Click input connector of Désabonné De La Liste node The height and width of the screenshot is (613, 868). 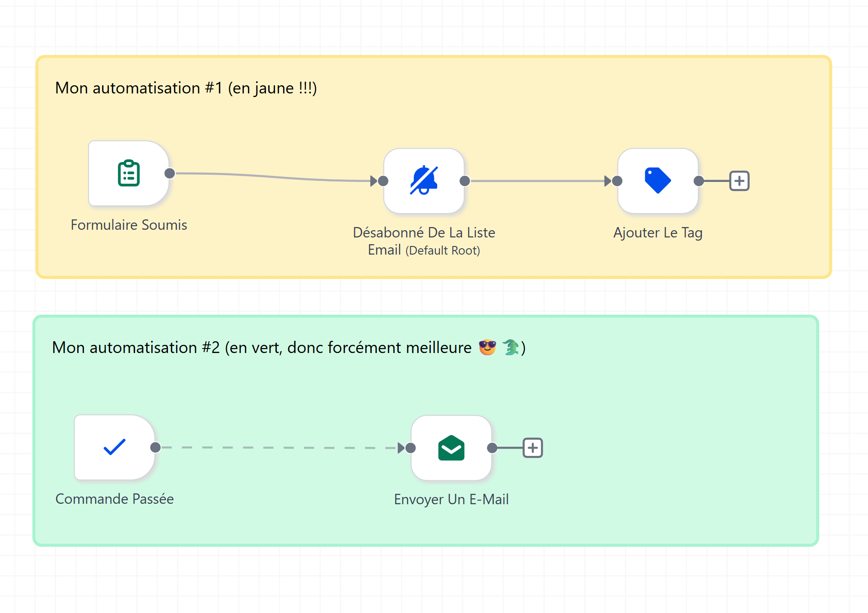tap(383, 181)
